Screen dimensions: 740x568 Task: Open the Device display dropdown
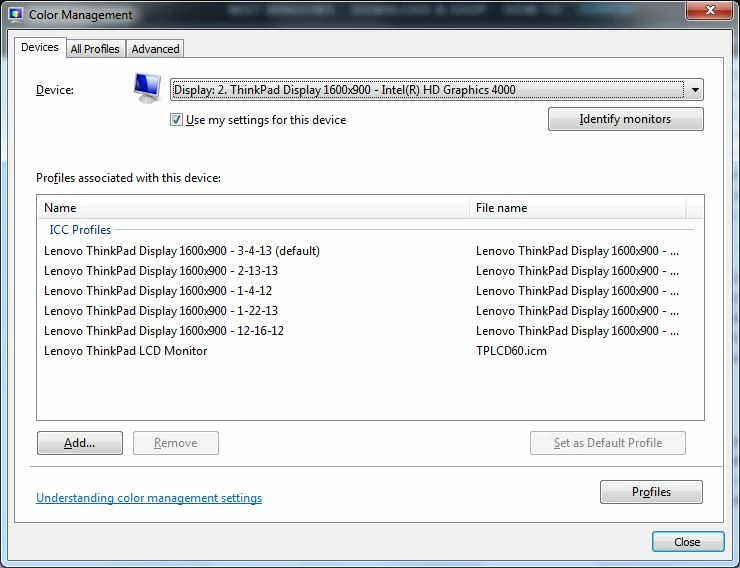(437, 90)
